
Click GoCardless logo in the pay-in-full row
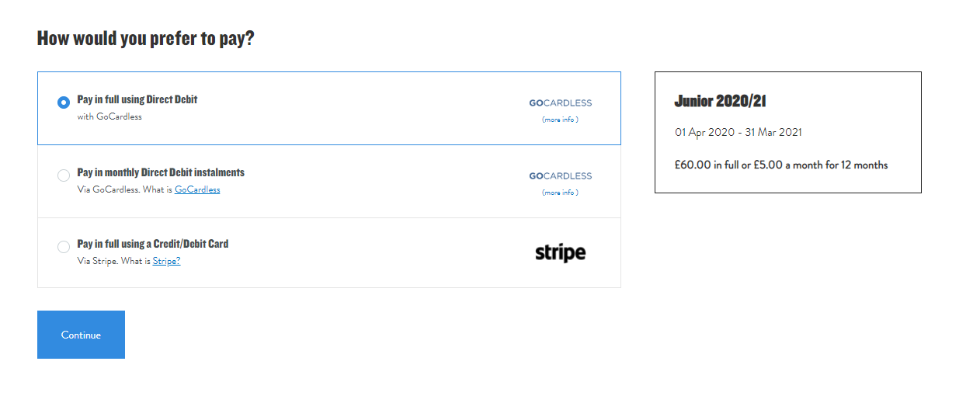560,102
